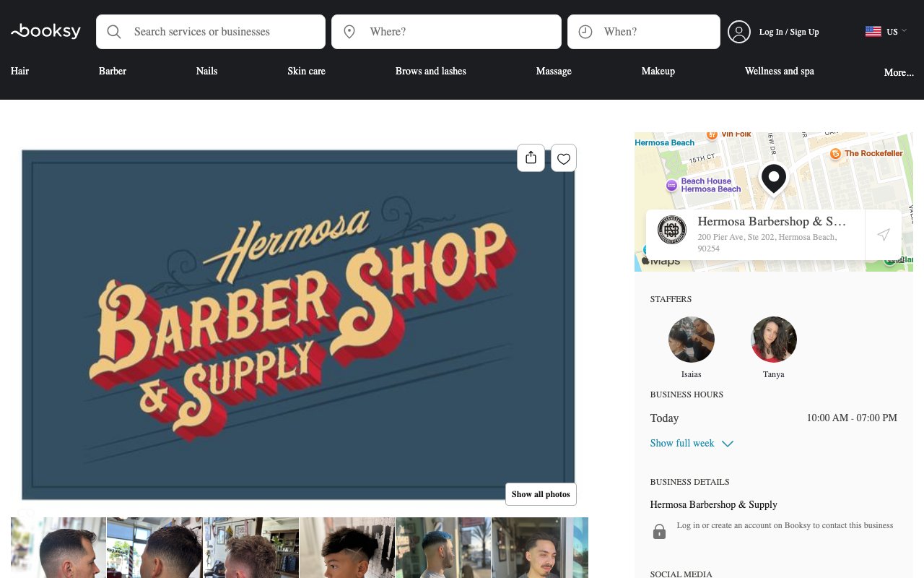Image resolution: width=924 pixels, height=578 pixels.
Task: Click the Booksy logo
Action: [x=45, y=31]
